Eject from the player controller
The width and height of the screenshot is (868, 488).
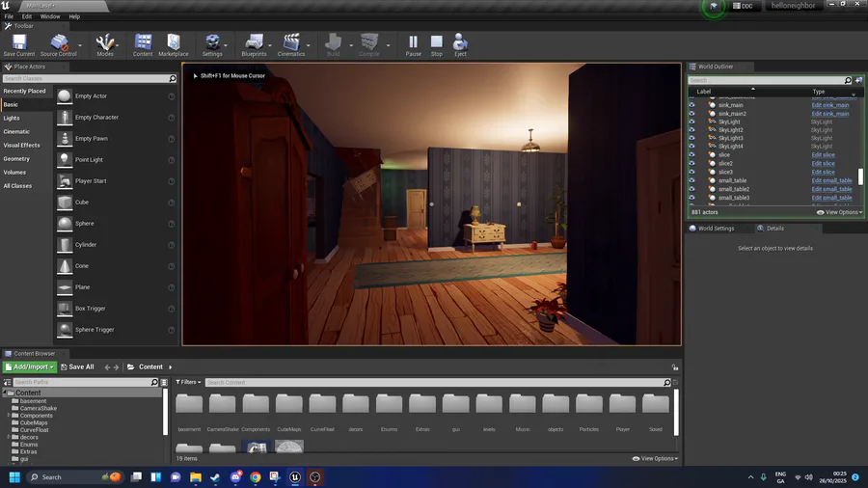click(460, 44)
